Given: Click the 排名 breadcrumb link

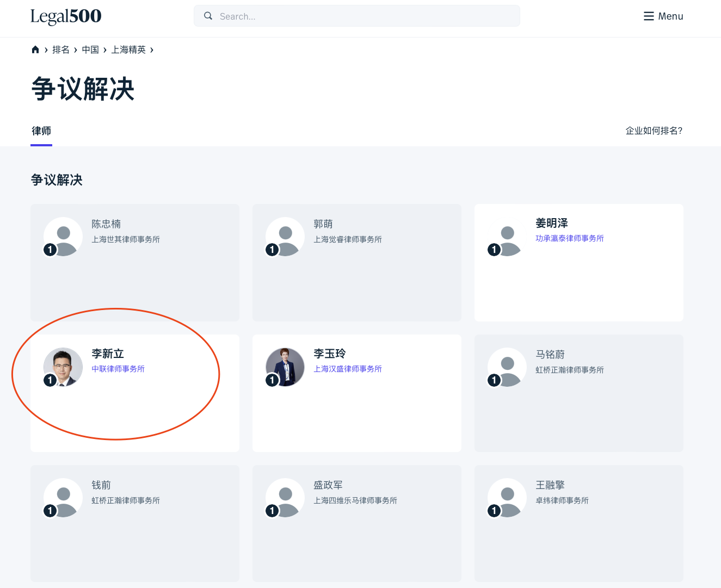Looking at the screenshot, I should (x=61, y=49).
